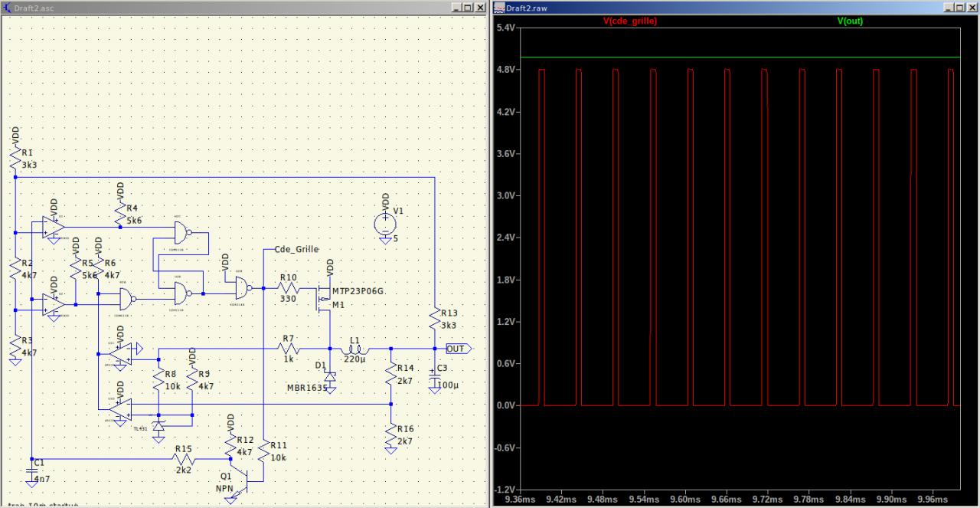Screen dimensions: 980x508
Task: Activate the Draft2.asc window title bar
Action: point(230,7)
